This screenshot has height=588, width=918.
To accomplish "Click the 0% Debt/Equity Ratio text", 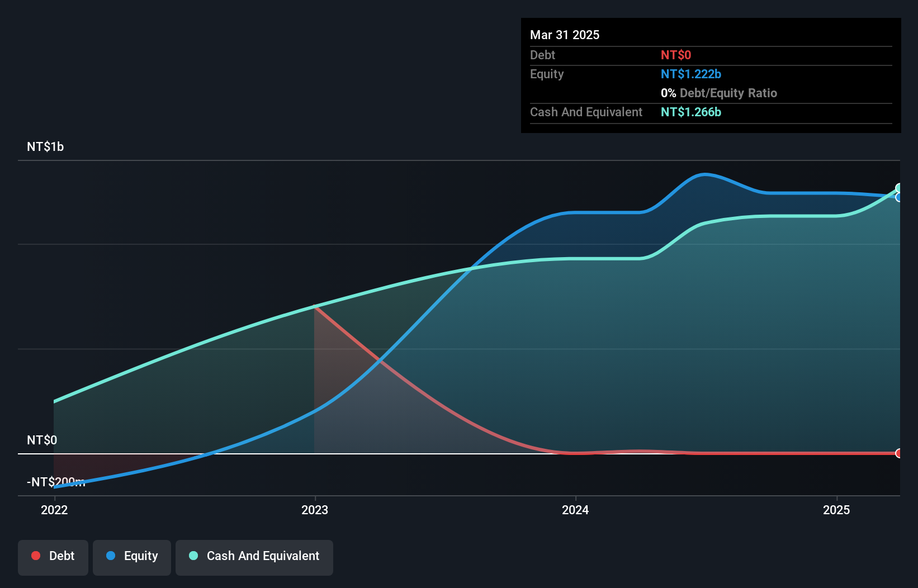I will [719, 93].
